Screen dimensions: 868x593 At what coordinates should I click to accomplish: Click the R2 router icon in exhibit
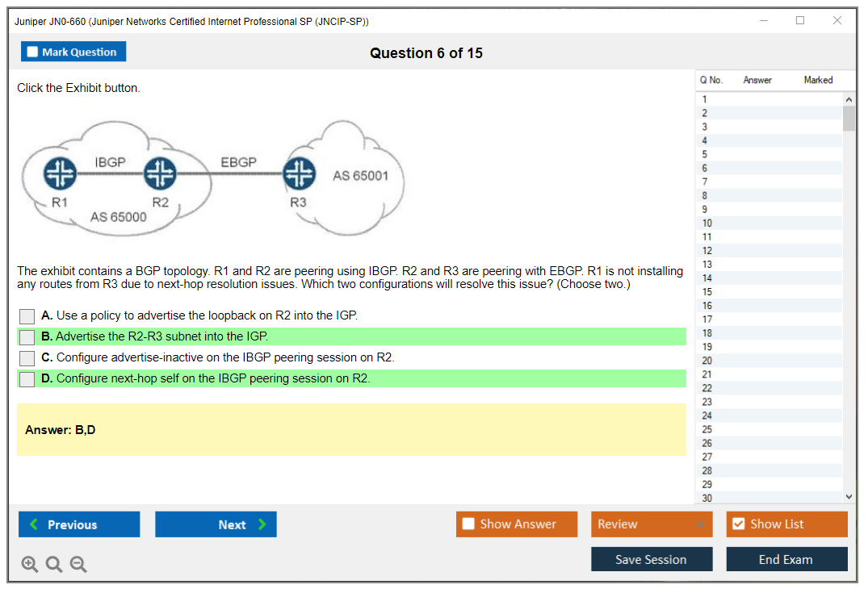tap(159, 173)
